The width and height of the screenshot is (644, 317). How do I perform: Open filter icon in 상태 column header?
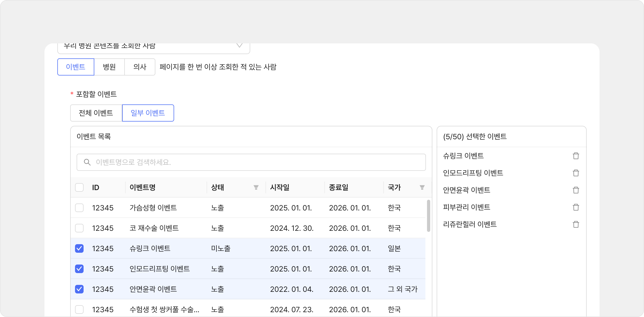pos(256,187)
